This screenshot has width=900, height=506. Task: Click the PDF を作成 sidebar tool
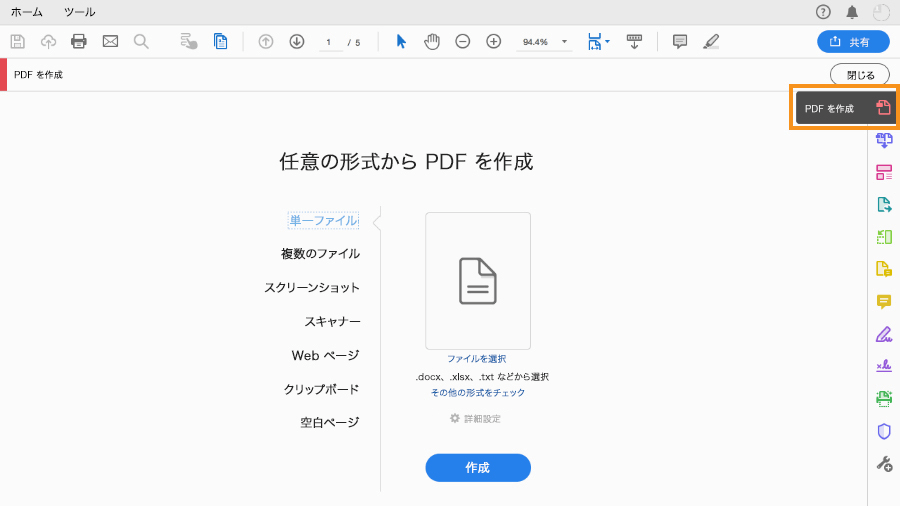[846, 108]
